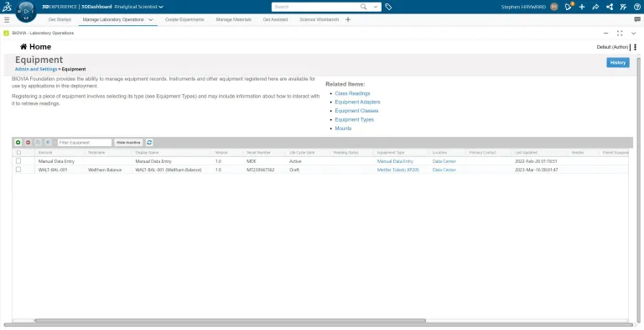Maximize the Laboratory Operations widget

click(620, 33)
